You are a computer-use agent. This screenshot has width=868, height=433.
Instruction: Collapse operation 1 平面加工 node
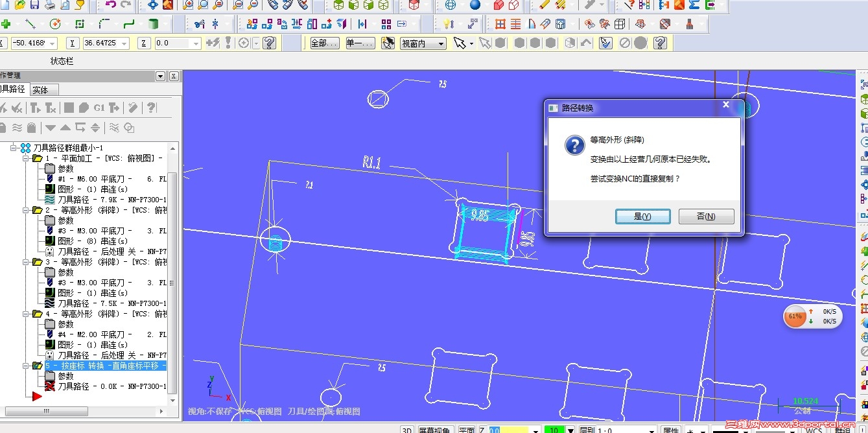point(26,158)
